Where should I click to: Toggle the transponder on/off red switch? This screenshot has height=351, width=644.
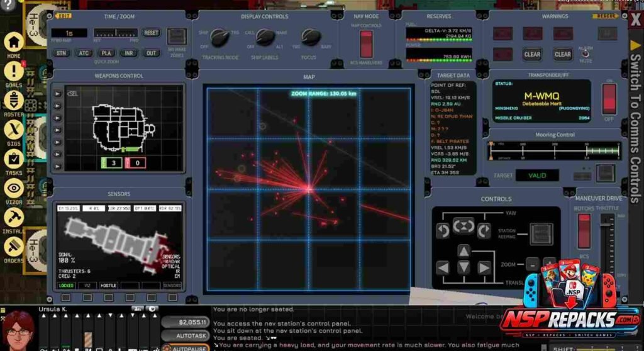[609, 99]
